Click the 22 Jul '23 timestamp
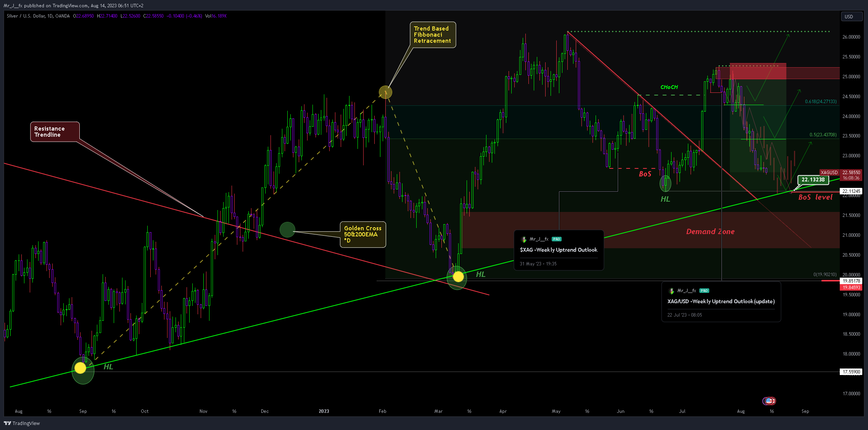 [684, 315]
